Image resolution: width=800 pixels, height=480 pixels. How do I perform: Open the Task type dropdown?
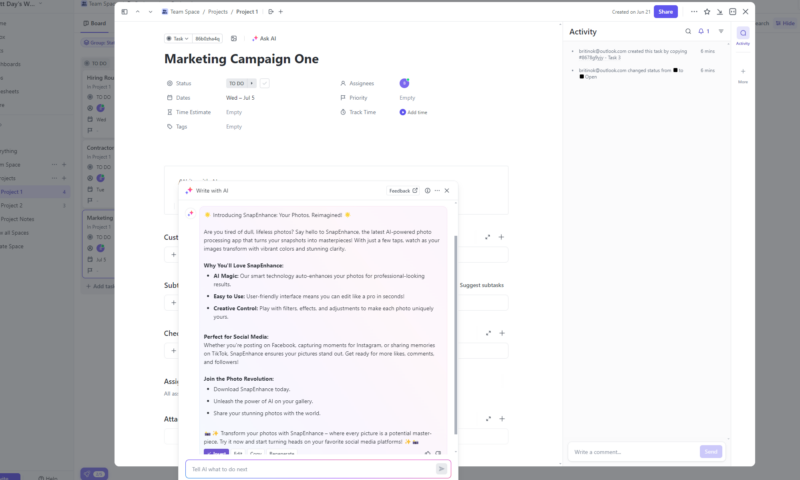[x=178, y=39]
